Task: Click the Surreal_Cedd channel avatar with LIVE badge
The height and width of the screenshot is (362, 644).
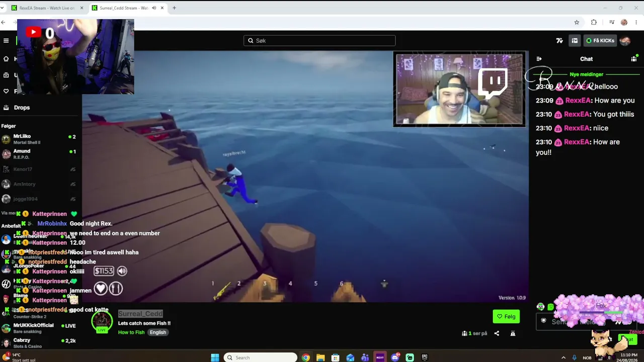Action: [x=102, y=322]
